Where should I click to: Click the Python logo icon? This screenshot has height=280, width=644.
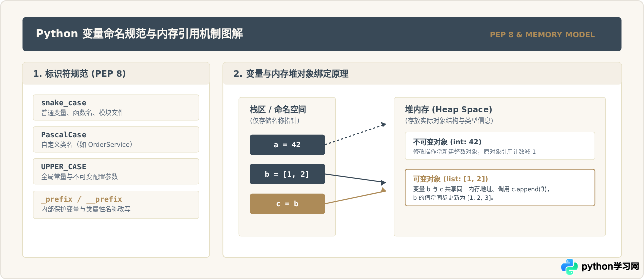pyautogui.click(x=570, y=267)
